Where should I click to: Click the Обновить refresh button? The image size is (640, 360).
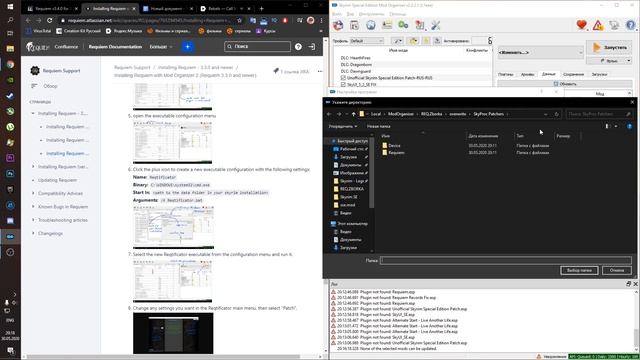pos(565,84)
